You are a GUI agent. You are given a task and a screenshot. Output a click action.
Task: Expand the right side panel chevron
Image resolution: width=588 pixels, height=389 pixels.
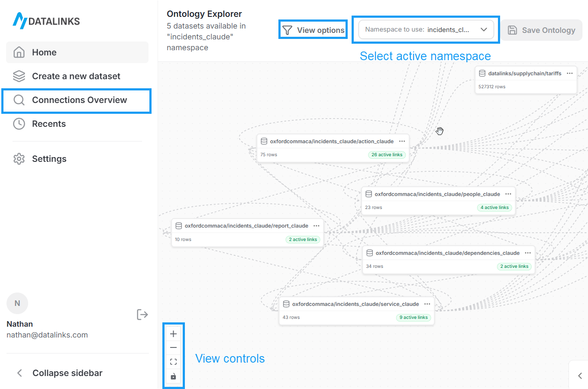click(x=580, y=376)
